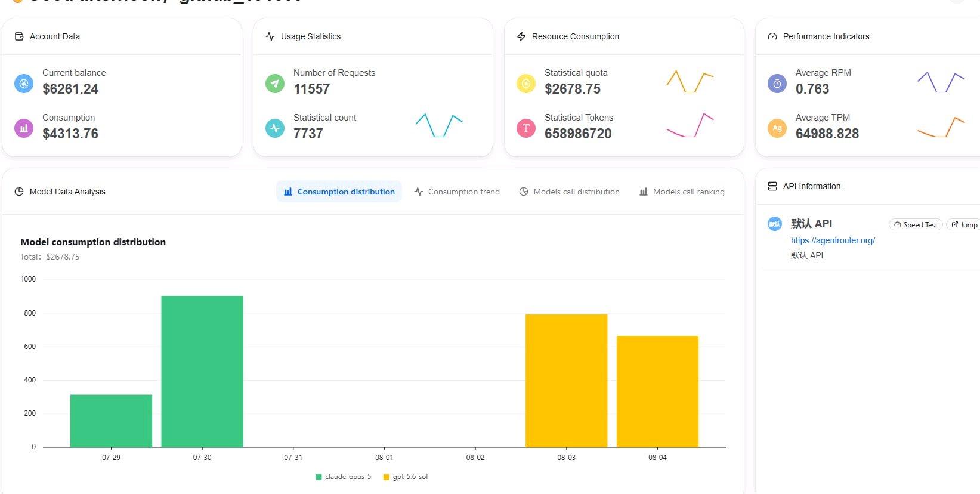Click the purple Consumption chart icon
The width and height of the screenshot is (980, 494).
(24, 128)
